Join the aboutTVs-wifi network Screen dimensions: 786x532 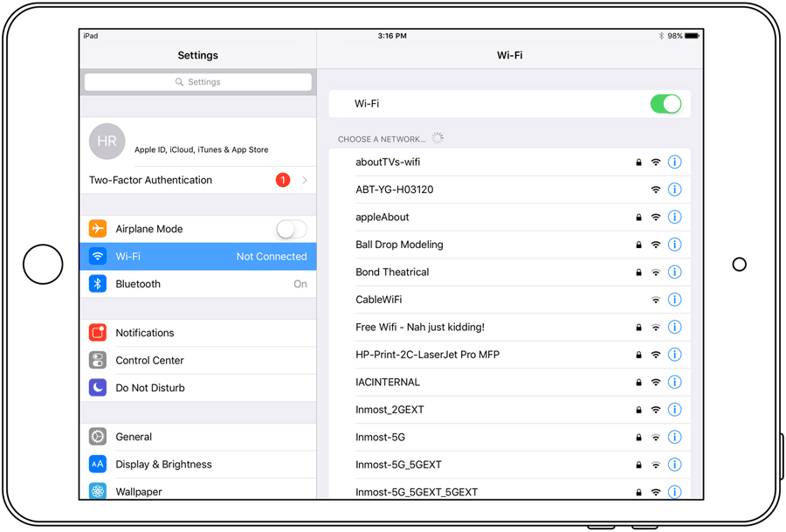click(x=509, y=162)
